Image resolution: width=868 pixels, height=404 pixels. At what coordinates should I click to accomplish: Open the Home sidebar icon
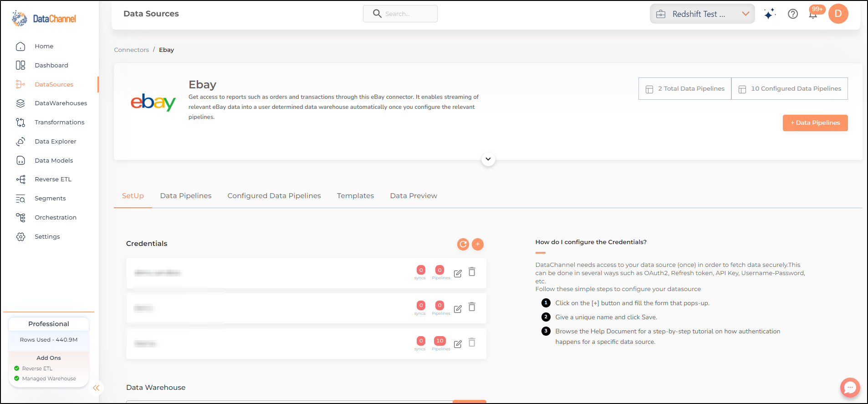(x=20, y=46)
